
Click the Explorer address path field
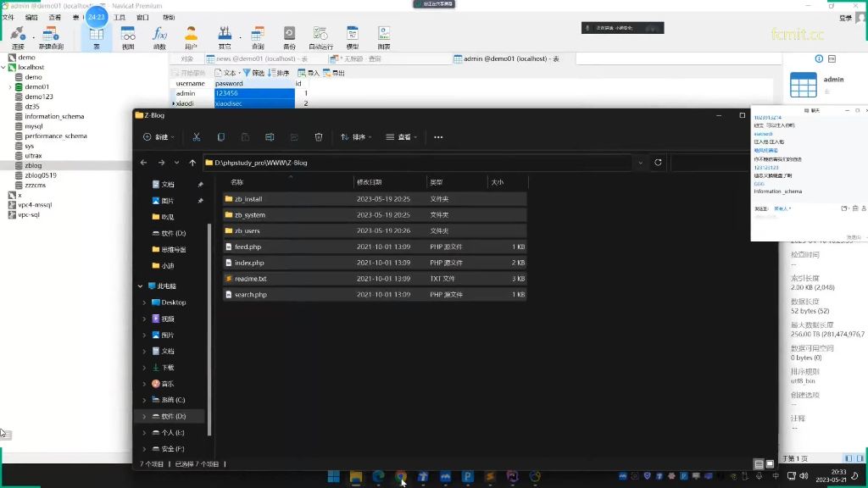coord(419,163)
